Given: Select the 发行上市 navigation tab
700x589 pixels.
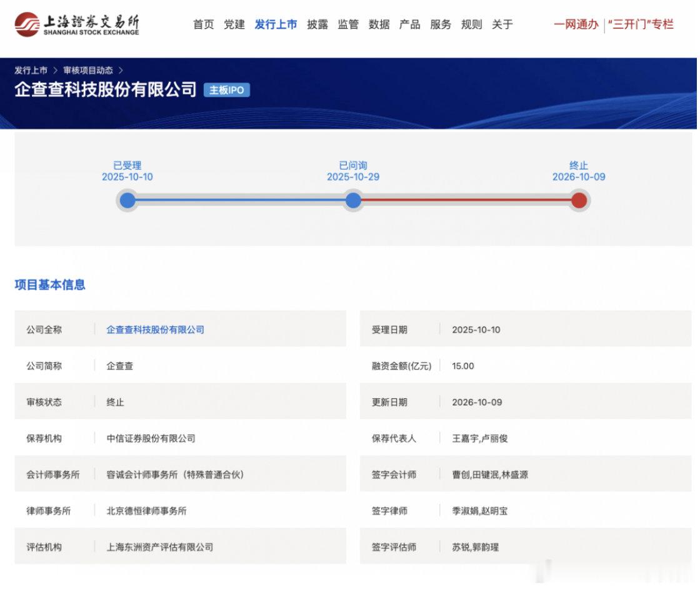Looking at the screenshot, I should click(x=276, y=24).
